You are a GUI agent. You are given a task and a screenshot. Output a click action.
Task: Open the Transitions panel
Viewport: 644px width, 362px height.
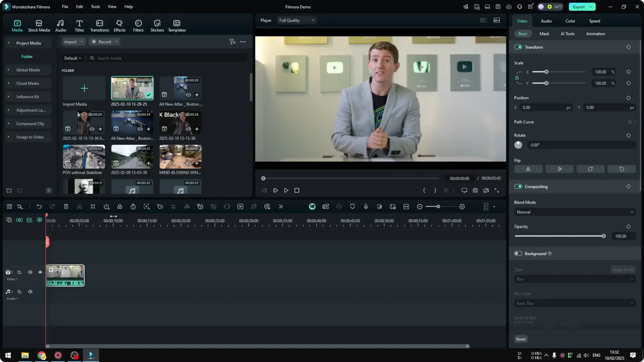click(x=99, y=25)
